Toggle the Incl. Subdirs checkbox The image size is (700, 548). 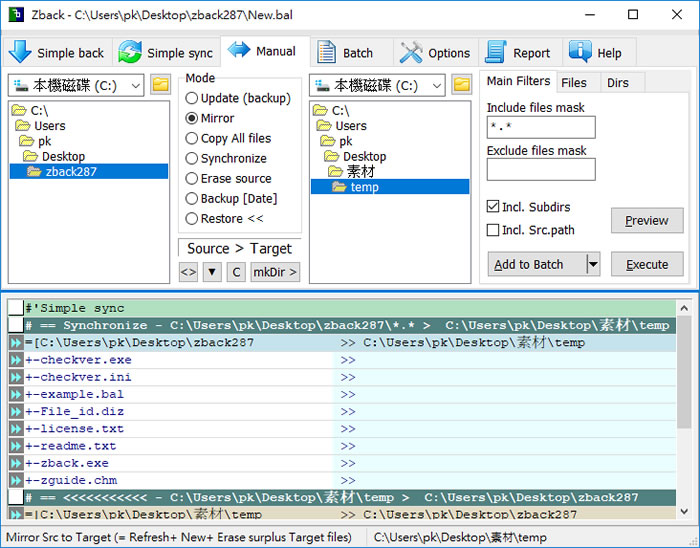493,207
